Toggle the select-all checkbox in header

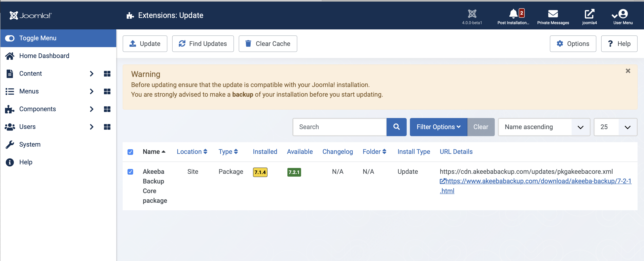coord(130,152)
